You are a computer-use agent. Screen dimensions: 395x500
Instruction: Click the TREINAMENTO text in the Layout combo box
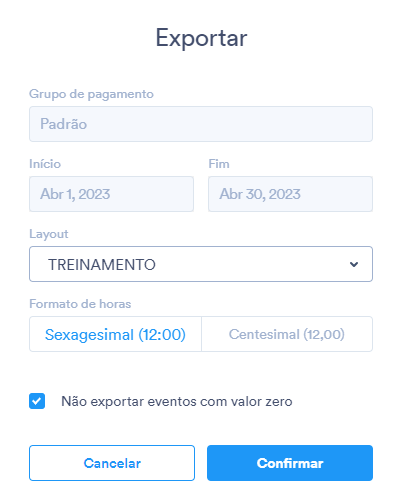coord(102,265)
